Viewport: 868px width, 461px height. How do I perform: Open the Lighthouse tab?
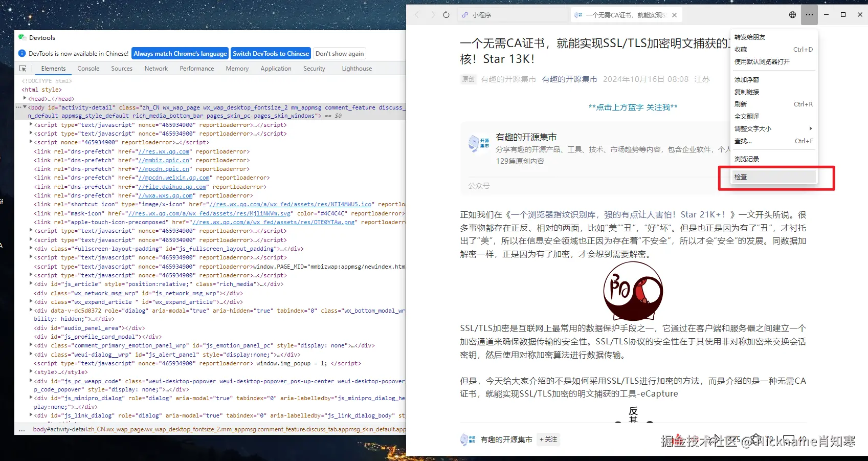pos(357,69)
